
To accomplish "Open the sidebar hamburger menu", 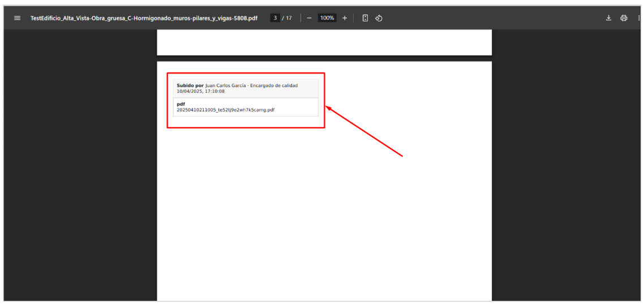I will click(x=17, y=18).
